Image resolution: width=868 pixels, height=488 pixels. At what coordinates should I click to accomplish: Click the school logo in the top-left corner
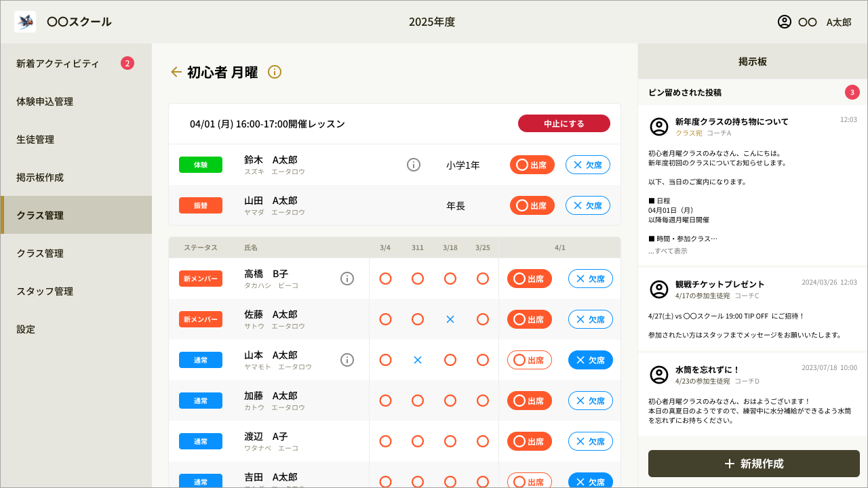coord(24,21)
